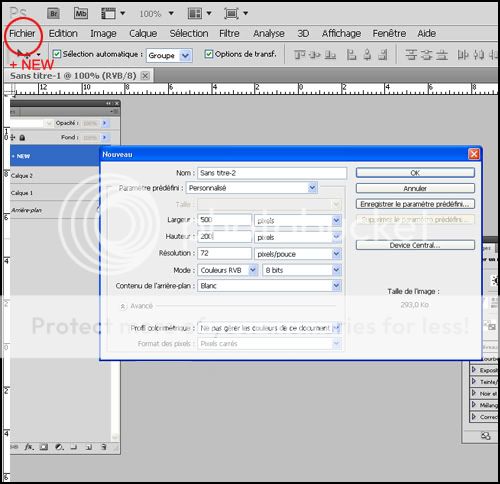Click Annuler in the Nouveau dialog
The image size is (500, 484).
tap(415, 188)
